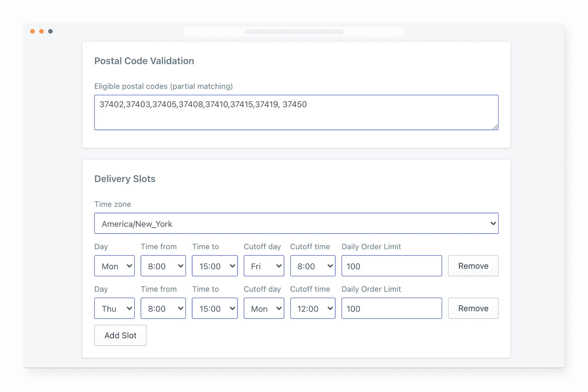Open second slot's Cutoff day dropdown (Mon)

pyautogui.click(x=264, y=308)
